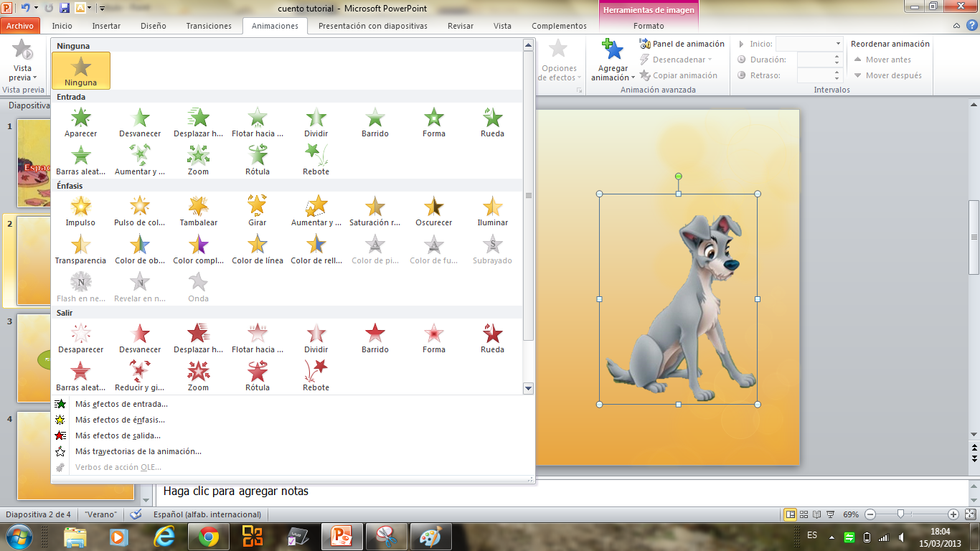
Task: Choose the red Barras aleatorias exit effect
Action: [81, 376]
